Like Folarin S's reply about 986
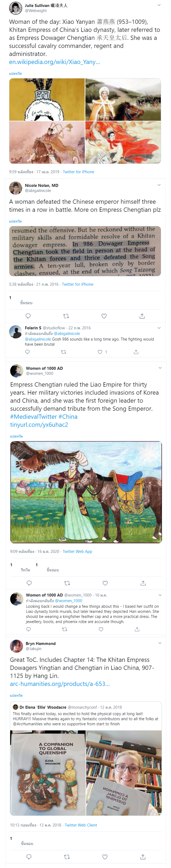 [100, 352]
